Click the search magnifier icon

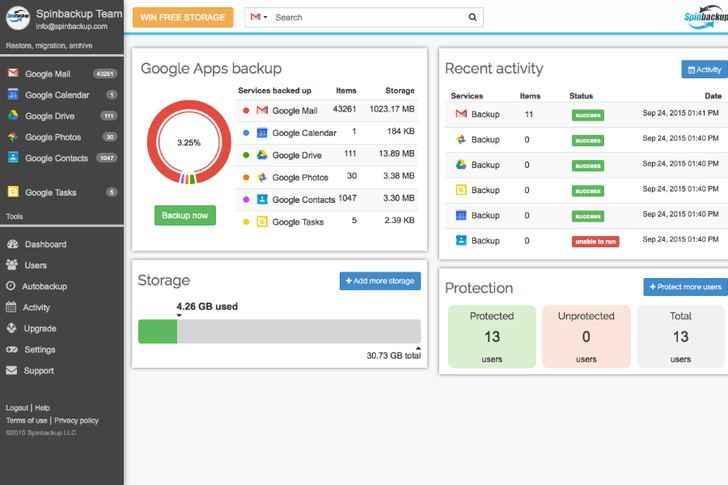[472, 17]
